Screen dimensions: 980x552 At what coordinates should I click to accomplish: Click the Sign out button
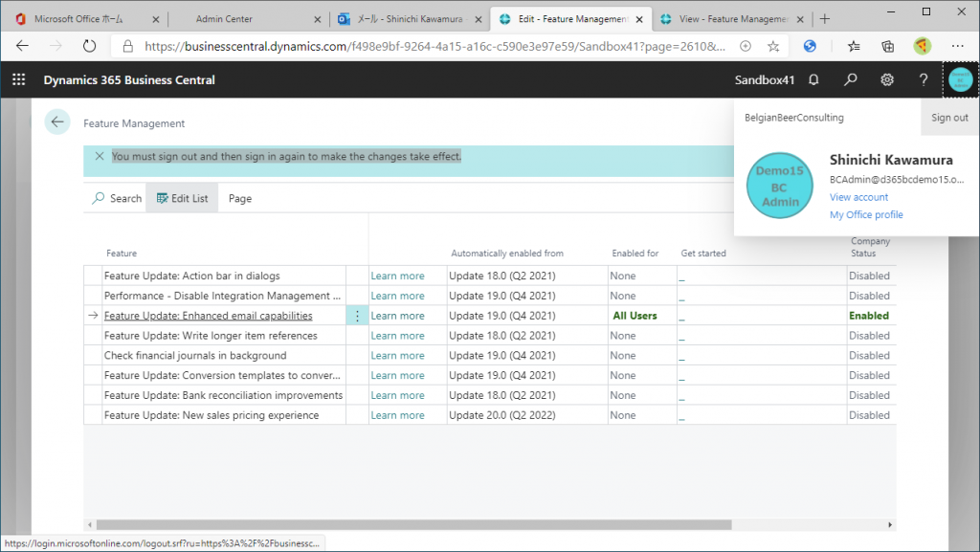pos(949,118)
